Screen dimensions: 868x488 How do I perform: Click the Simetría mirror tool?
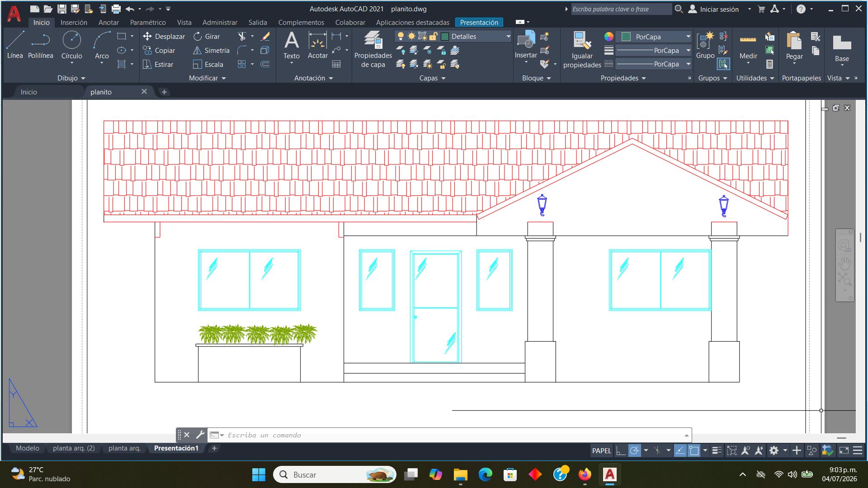pos(211,51)
